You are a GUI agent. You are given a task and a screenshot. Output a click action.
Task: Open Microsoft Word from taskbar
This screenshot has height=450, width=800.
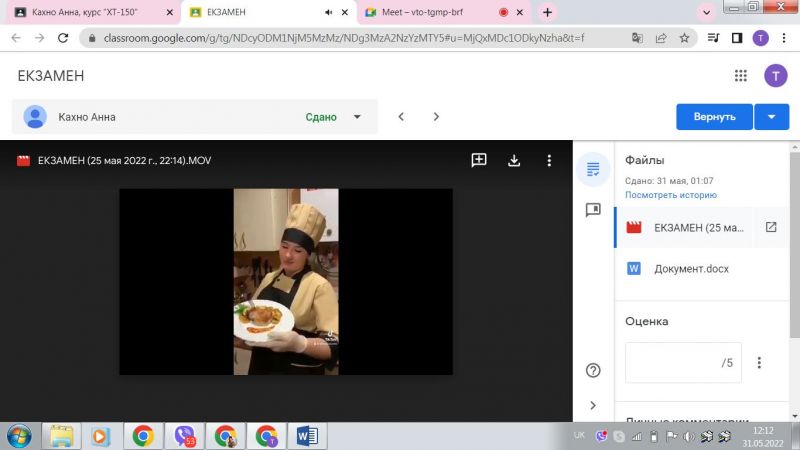click(x=307, y=437)
